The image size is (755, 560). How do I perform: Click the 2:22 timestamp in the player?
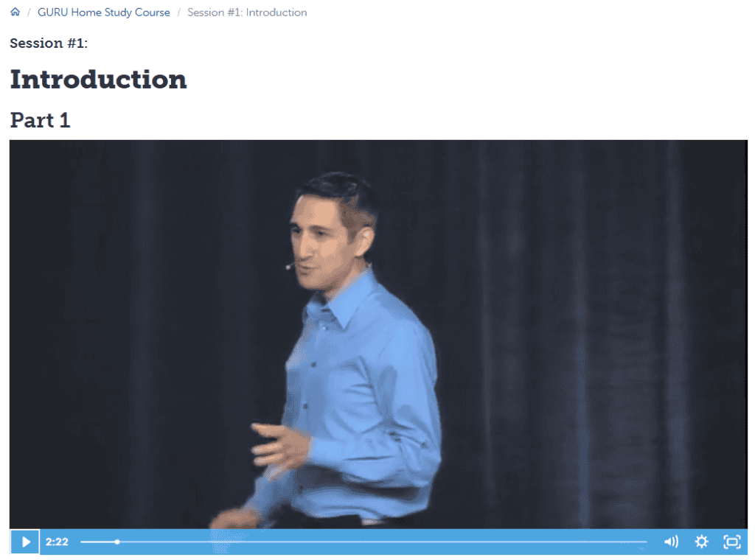[x=57, y=542]
